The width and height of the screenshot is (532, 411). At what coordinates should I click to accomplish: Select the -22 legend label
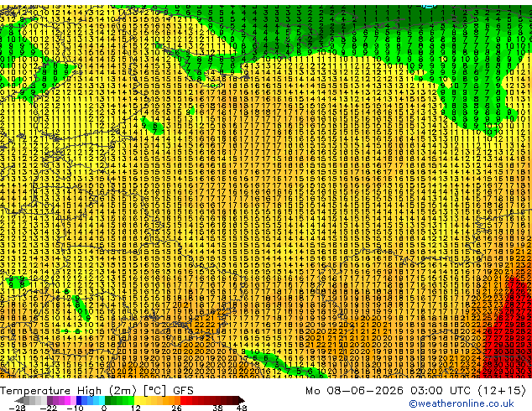[49, 408]
